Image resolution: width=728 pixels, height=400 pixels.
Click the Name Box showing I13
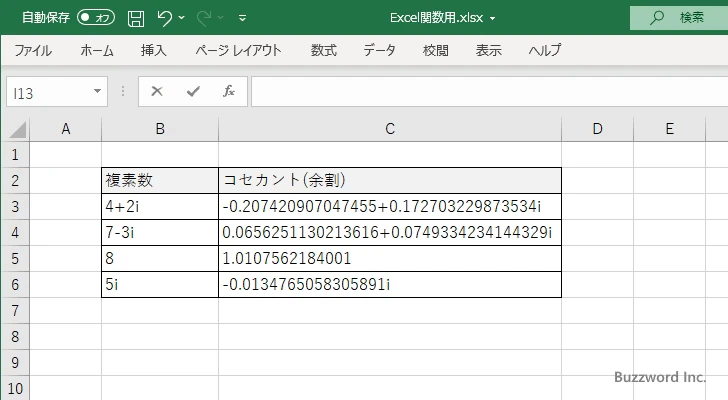pyautogui.click(x=47, y=92)
